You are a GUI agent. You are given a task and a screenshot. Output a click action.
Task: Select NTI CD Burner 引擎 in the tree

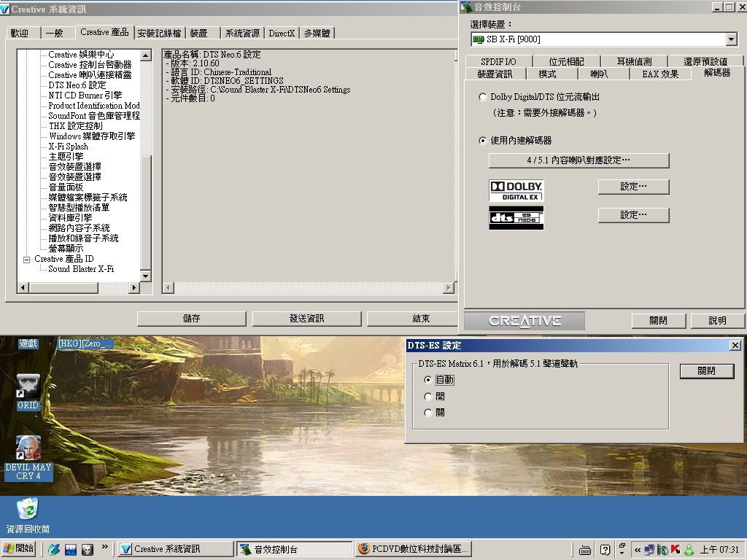[x=85, y=96]
